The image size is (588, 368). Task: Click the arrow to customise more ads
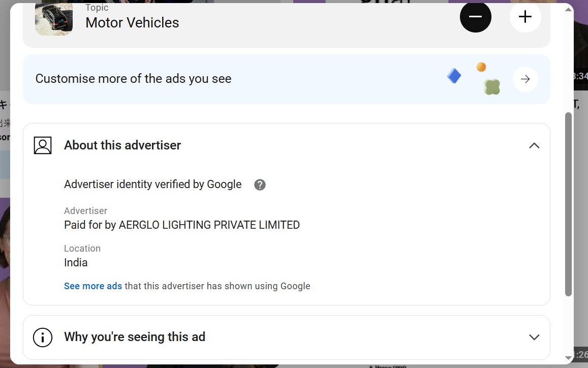tap(525, 79)
